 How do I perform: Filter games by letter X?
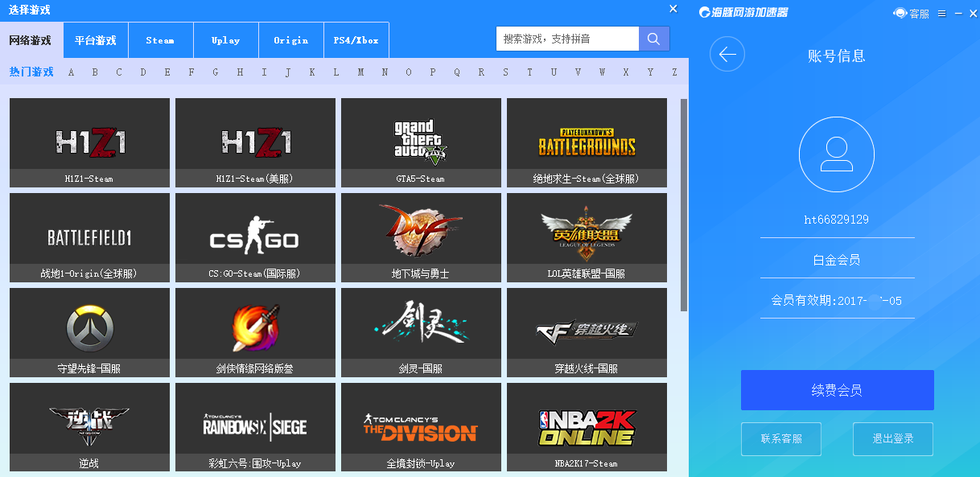point(626,72)
